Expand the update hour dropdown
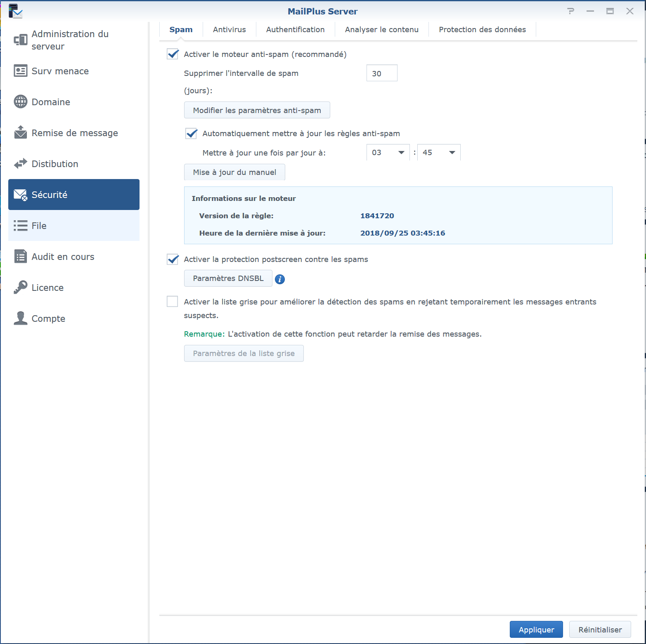This screenshot has width=646, height=644. [388, 153]
